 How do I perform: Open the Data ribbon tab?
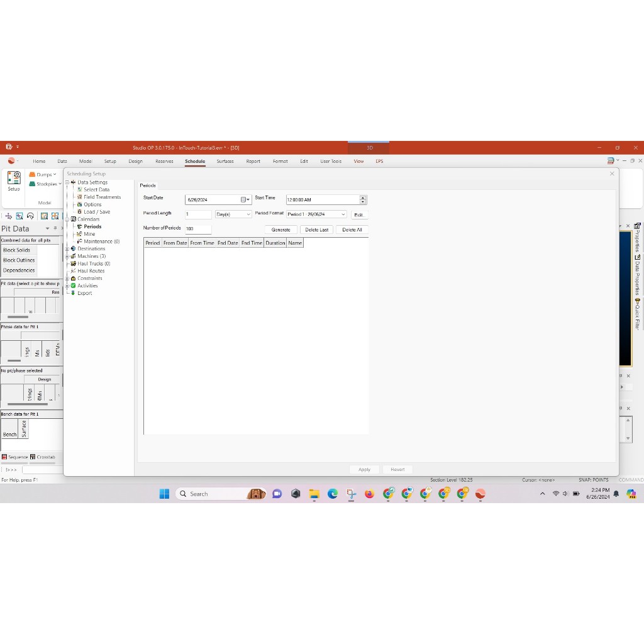click(x=62, y=162)
